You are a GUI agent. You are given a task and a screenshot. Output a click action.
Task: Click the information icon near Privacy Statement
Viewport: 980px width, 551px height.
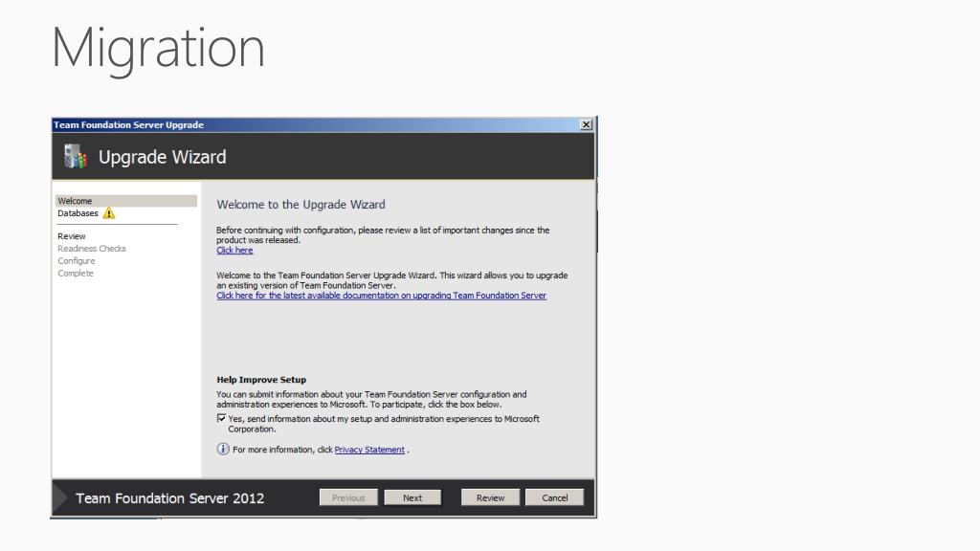coord(223,450)
